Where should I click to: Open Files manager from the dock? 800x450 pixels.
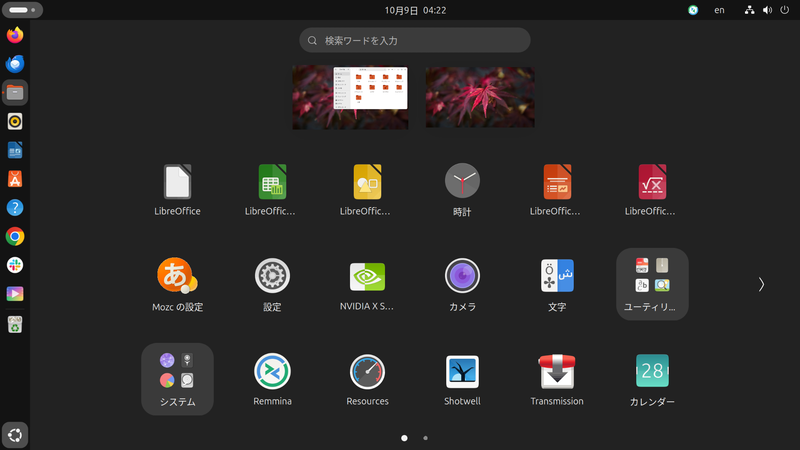click(15, 93)
